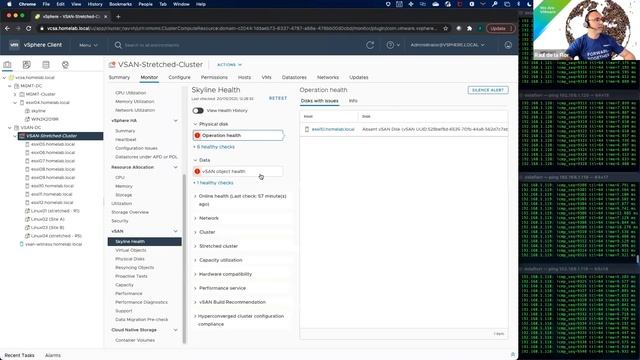Open the Hosts tab

[x=244, y=77]
